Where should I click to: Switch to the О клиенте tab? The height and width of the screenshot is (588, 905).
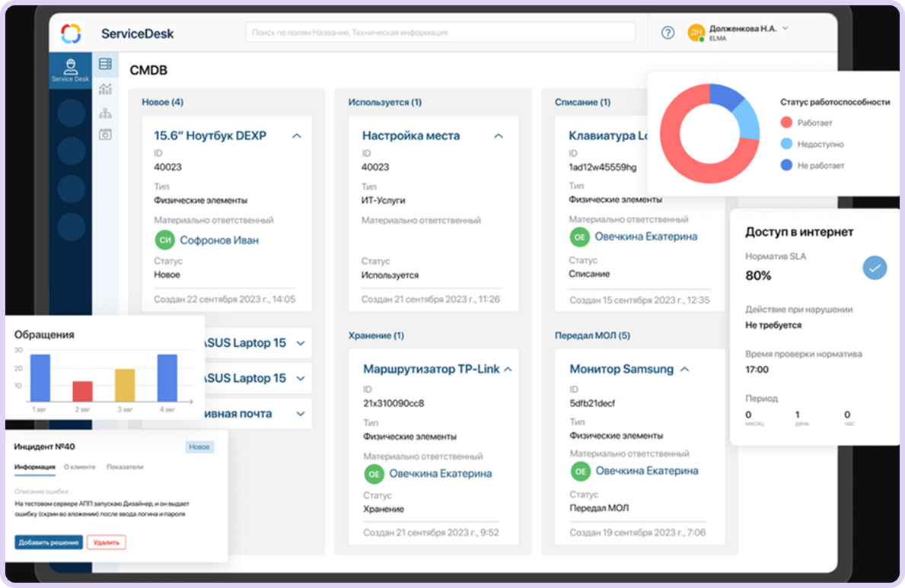pos(81,467)
